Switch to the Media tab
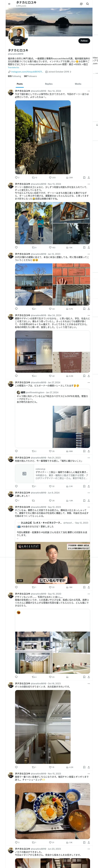Viewport: 98px width, 868px height. tap(78, 84)
